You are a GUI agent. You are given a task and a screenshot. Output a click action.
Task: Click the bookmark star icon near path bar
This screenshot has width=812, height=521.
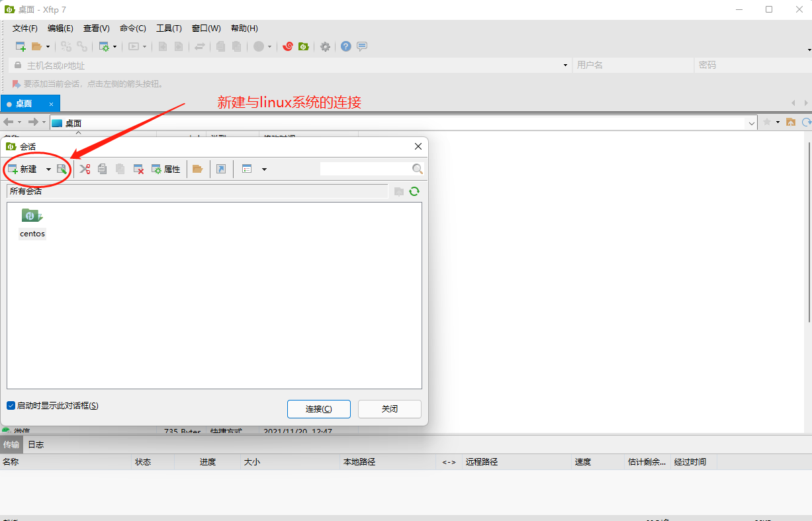767,122
